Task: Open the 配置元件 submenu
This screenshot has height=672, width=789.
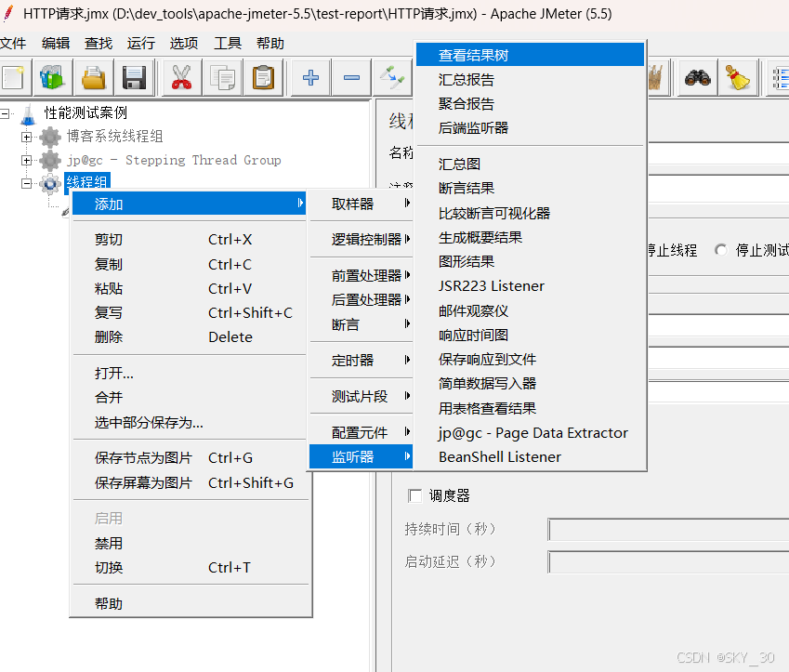Action: point(362,432)
